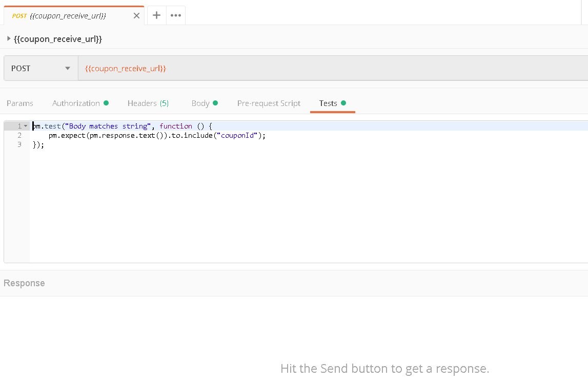588x382 pixels.
Task: Open the request method dropdown
Action: pyautogui.click(x=67, y=68)
